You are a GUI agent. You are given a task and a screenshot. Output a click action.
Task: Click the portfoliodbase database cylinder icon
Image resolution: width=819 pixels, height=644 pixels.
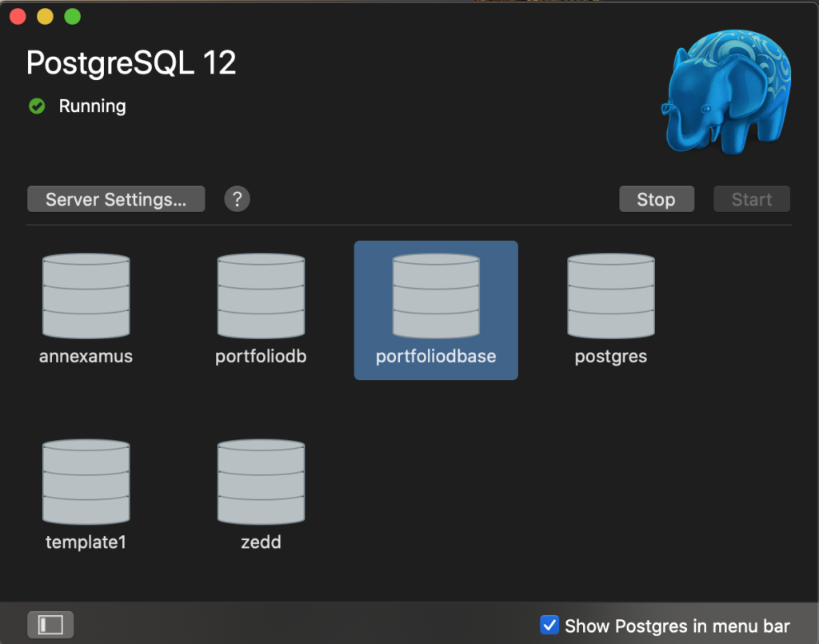click(x=436, y=296)
